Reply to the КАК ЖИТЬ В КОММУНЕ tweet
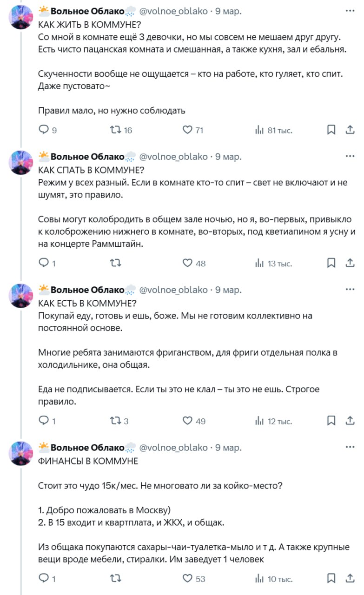Screen dimensions: 364x595 (43, 130)
